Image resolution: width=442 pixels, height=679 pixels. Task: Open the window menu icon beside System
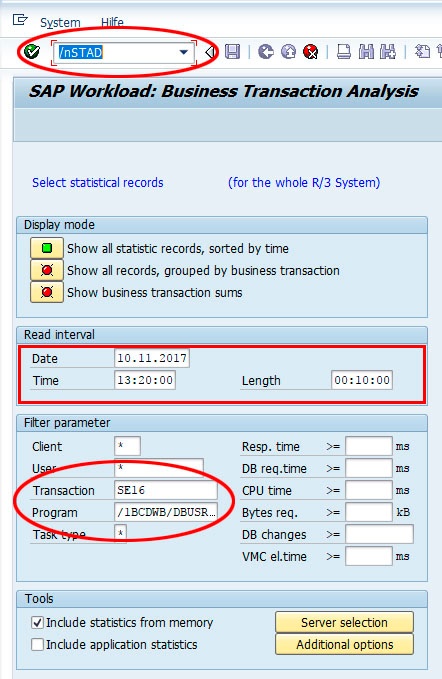pyautogui.click(x=20, y=20)
